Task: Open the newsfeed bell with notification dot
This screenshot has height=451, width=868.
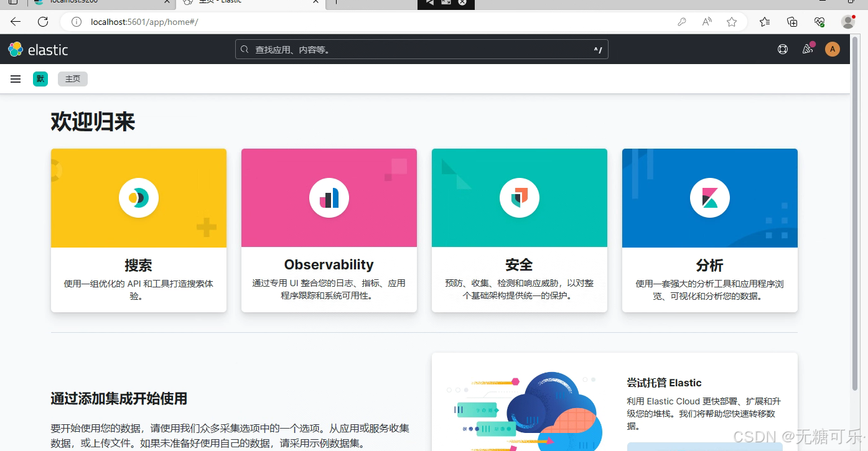Action: pyautogui.click(x=807, y=49)
